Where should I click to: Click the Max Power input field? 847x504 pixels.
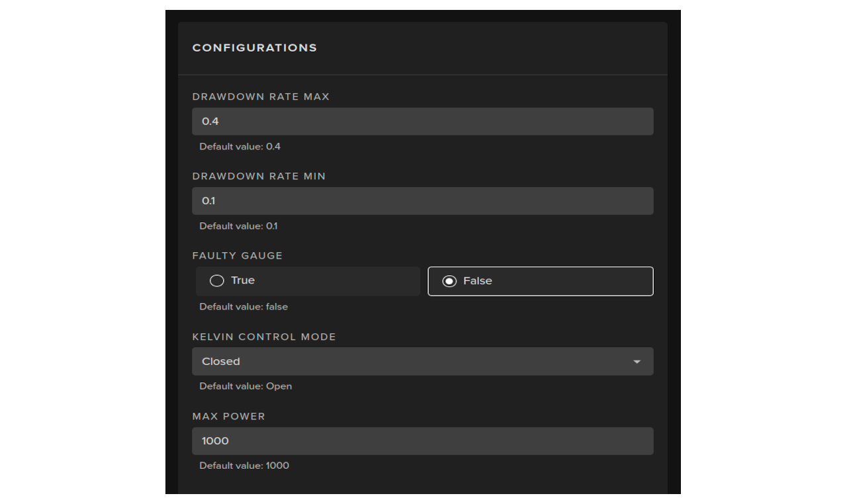422,441
